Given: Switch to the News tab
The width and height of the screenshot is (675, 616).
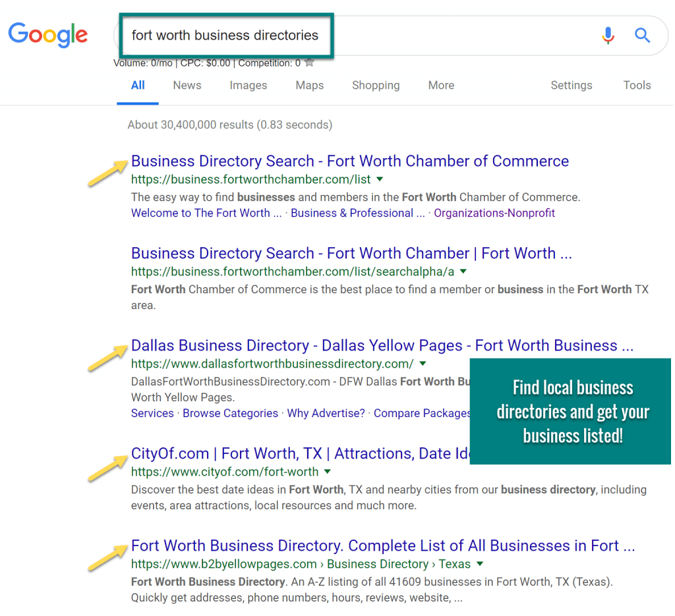Looking at the screenshot, I should [187, 85].
